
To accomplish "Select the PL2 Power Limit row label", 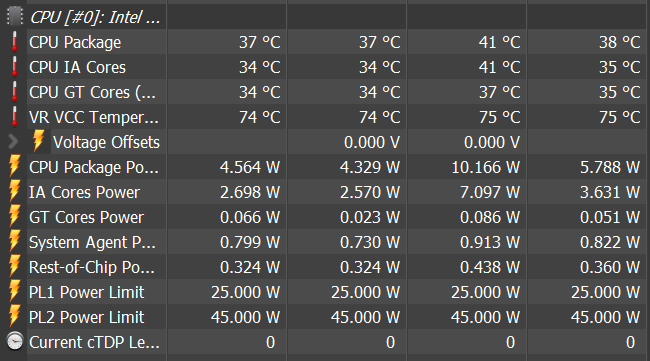I will coord(86,317).
